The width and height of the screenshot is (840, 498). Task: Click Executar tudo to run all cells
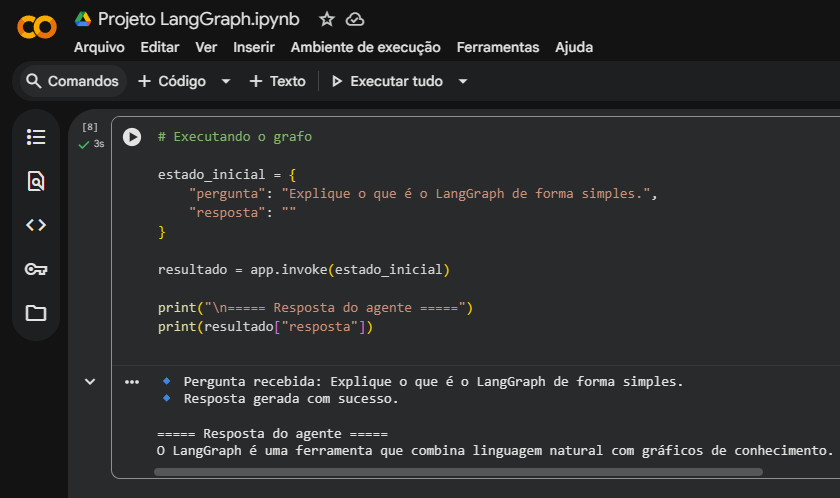click(x=388, y=81)
